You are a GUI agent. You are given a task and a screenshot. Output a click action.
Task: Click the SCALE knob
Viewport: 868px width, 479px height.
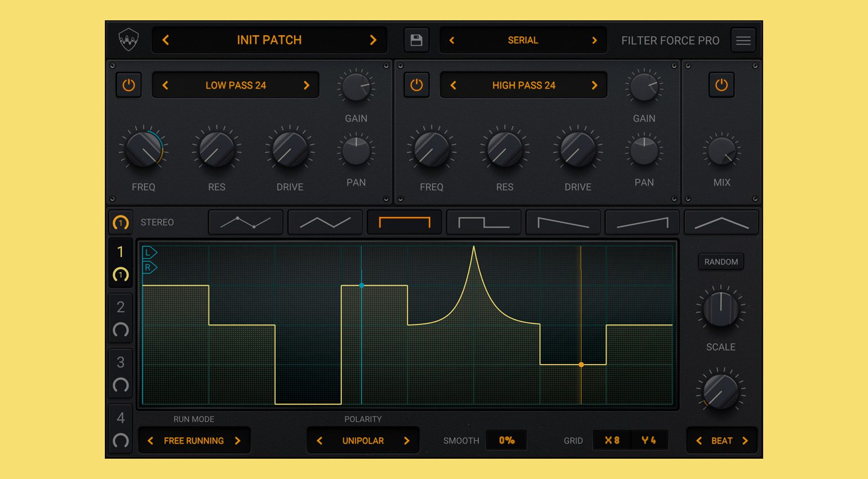click(x=721, y=309)
